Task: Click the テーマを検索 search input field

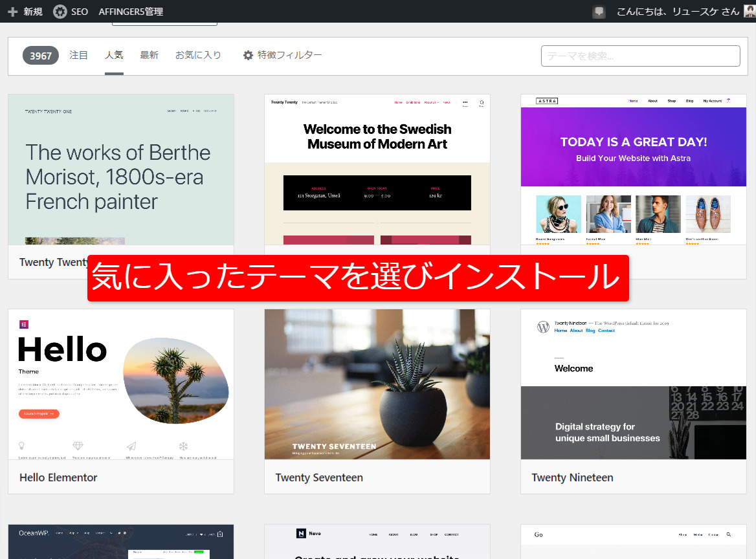Action: [640, 56]
